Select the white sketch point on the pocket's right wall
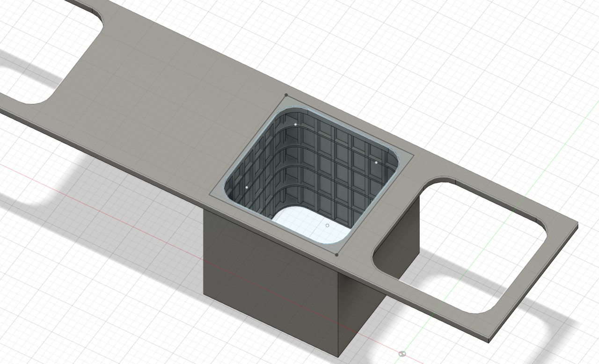The height and width of the screenshot is (364, 599). 376,162
